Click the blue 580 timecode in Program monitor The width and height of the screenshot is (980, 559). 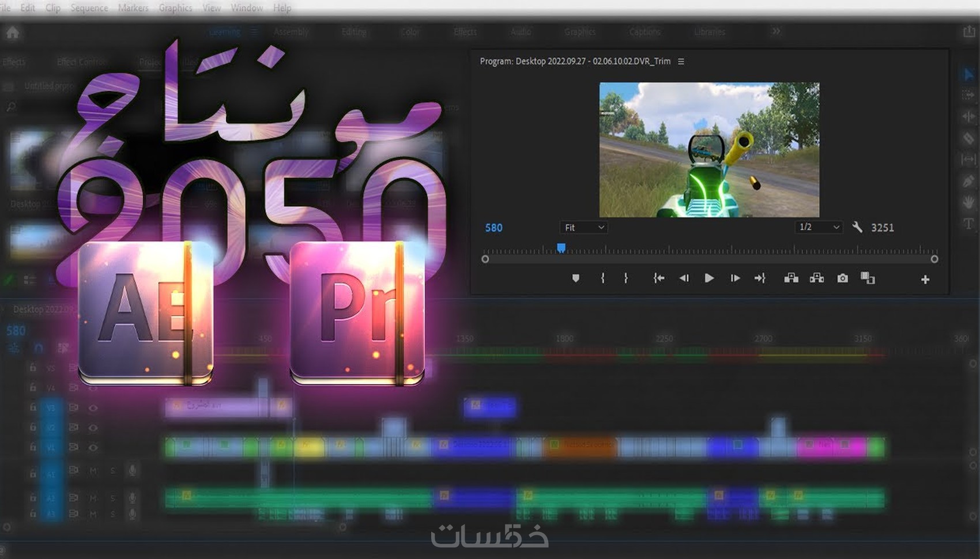pos(493,228)
